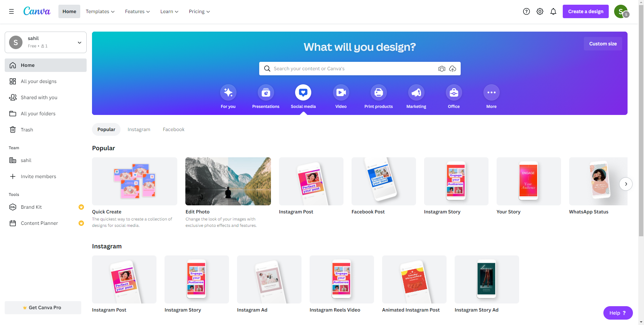644x325 pixels.
Task: Select the For you category icon
Action: tap(228, 92)
